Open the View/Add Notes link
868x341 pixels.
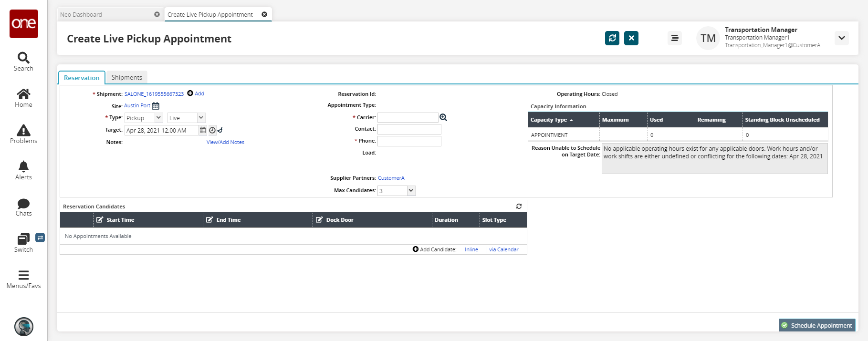[x=225, y=142]
